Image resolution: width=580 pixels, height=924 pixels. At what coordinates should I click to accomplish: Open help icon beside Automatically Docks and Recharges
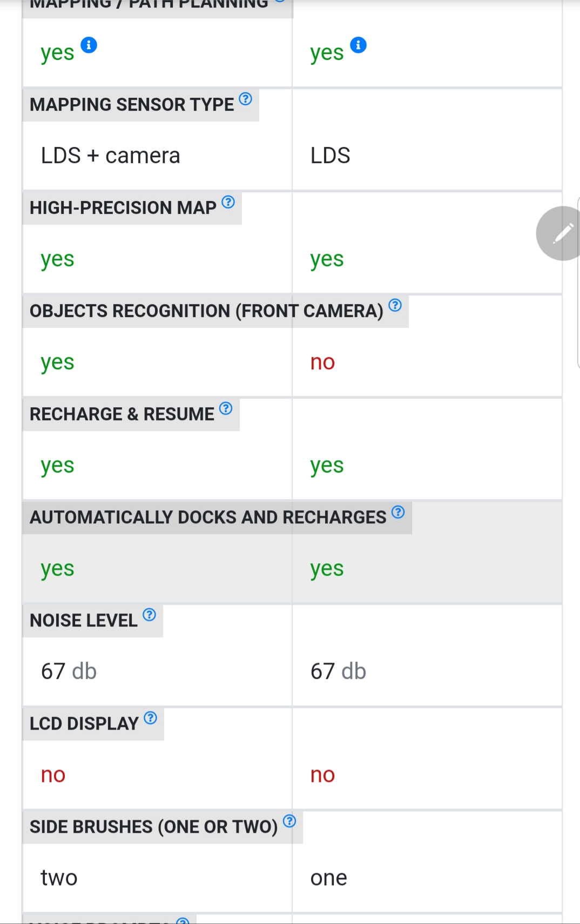398,512
